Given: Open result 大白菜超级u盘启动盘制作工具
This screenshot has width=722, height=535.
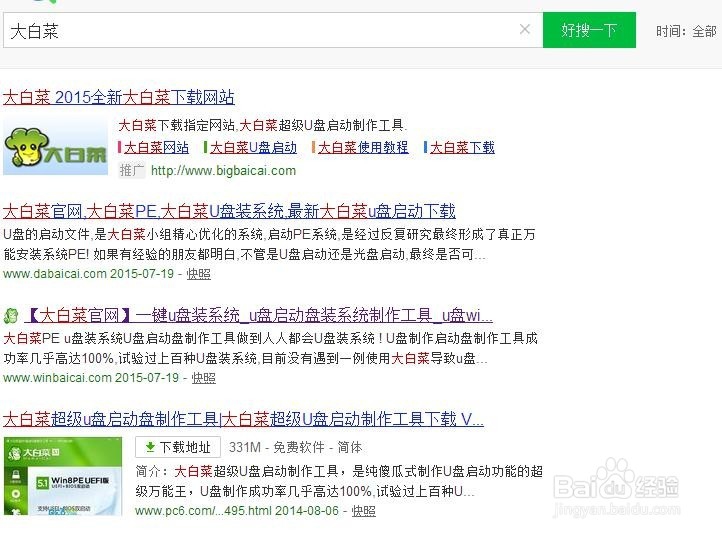Looking at the screenshot, I should tap(243, 419).
